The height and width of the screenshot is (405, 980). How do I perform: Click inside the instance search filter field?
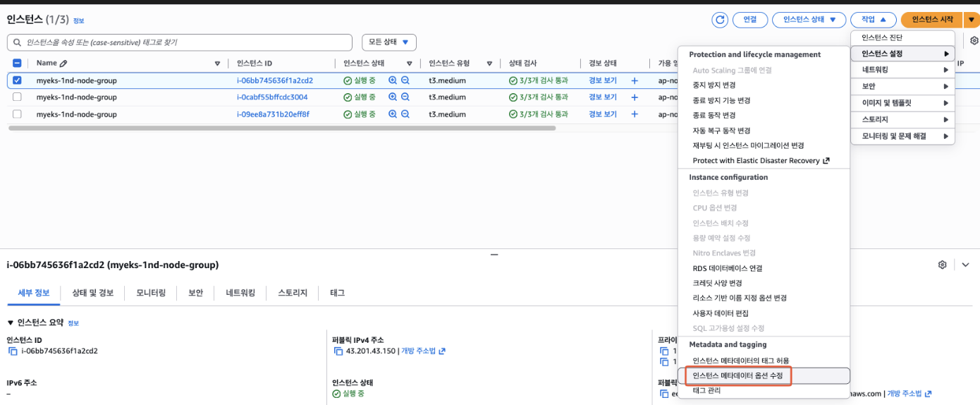(x=180, y=42)
